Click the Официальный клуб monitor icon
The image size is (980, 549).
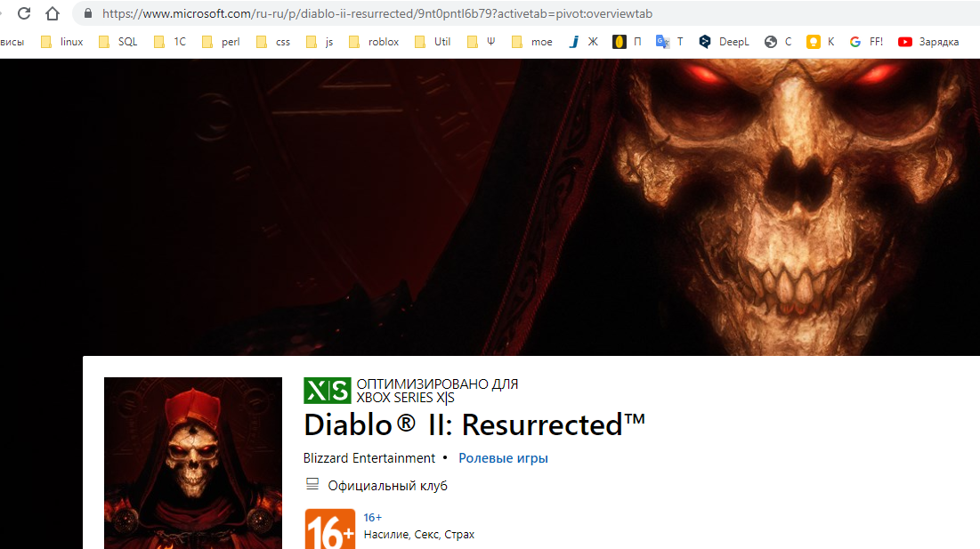[312, 485]
